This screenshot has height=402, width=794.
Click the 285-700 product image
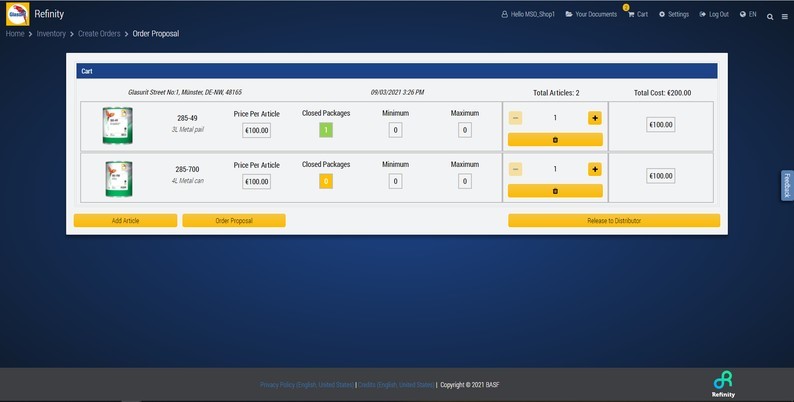118,179
